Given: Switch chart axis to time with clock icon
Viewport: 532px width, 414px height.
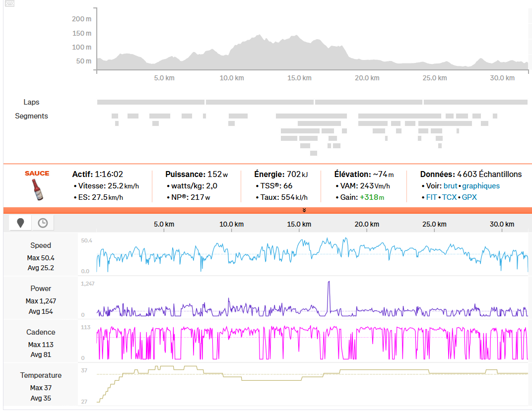Looking at the screenshot, I should pos(43,223).
